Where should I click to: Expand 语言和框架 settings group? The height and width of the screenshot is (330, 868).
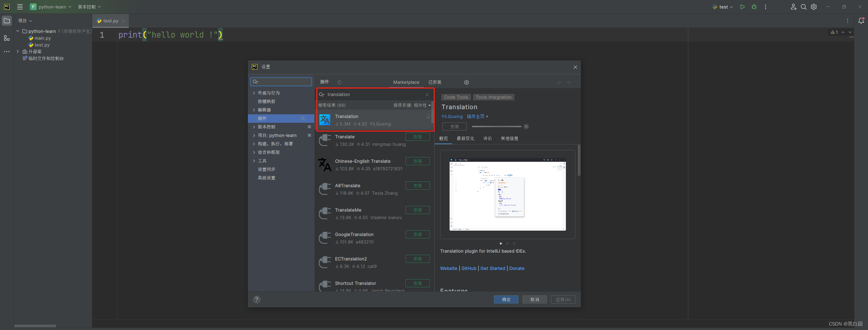point(254,152)
